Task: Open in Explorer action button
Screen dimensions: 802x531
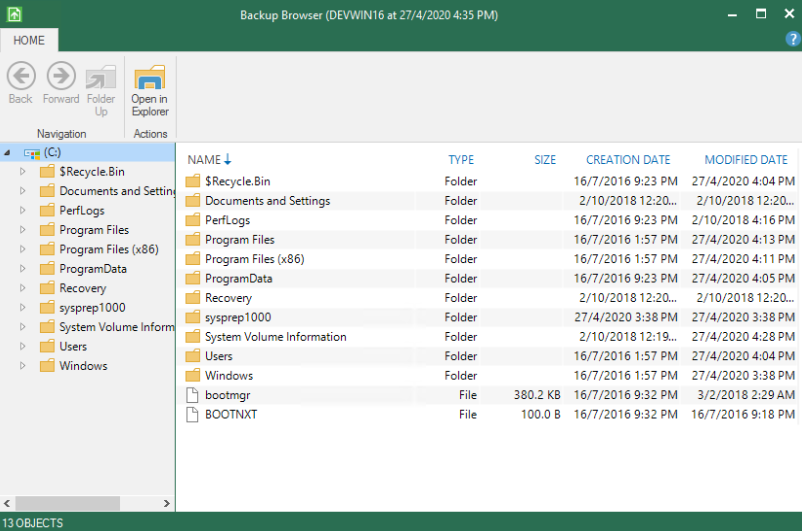Action: click(149, 91)
